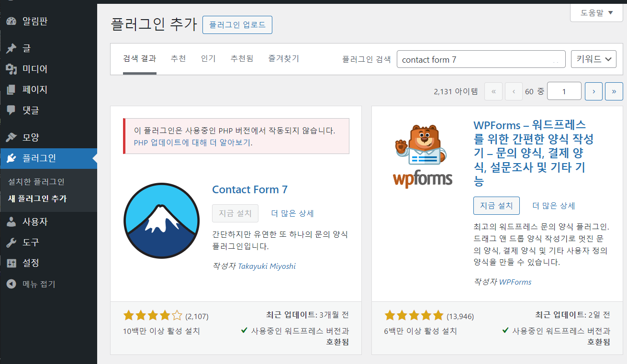Click the 6백만 이상 활성 설치 text

[x=420, y=331]
